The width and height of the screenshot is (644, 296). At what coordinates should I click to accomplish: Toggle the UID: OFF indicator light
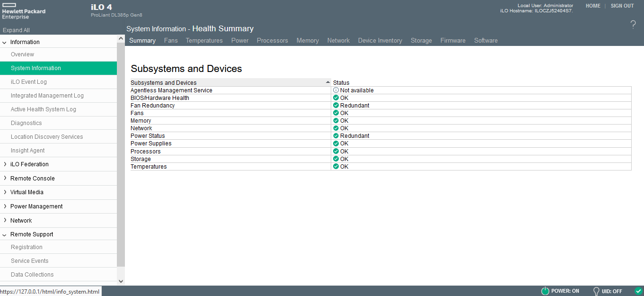click(596, 291)
